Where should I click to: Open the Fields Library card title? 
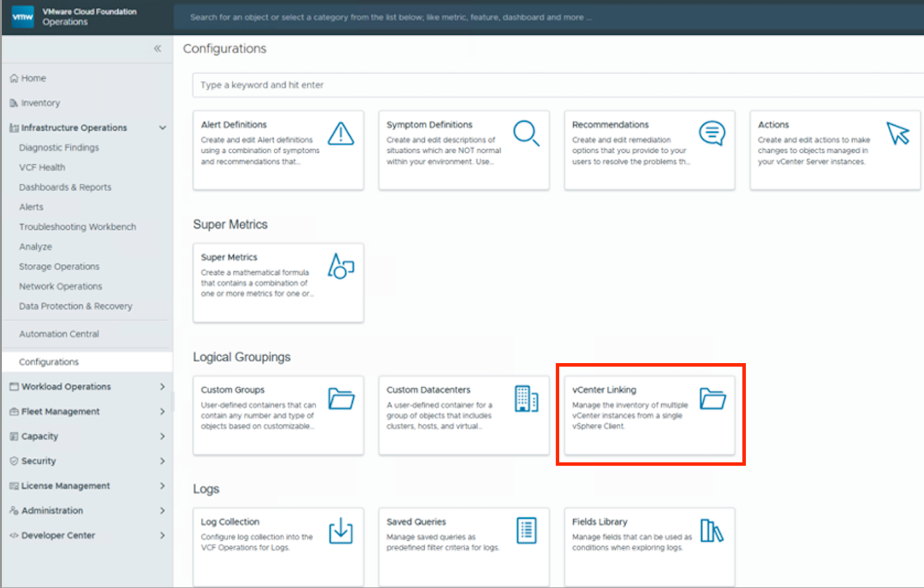(600, 522)
